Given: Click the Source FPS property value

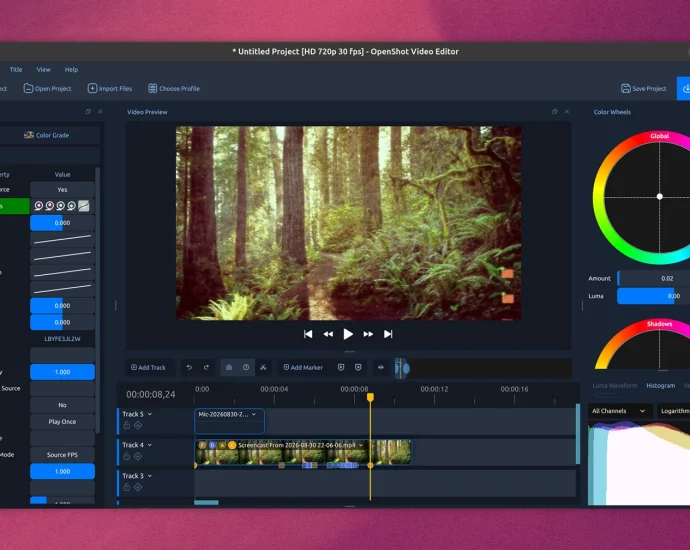Looking at the screenshot, I should coord(62,455).
